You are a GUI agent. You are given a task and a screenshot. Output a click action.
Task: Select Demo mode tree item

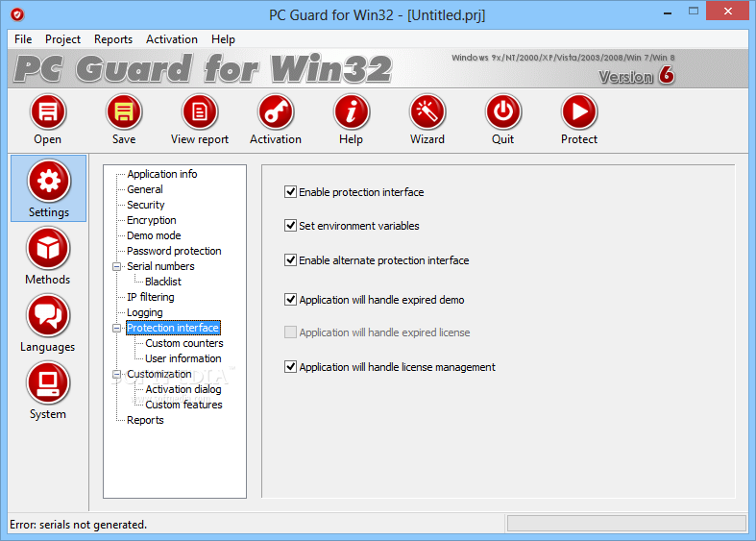click(x=154, y=235)
